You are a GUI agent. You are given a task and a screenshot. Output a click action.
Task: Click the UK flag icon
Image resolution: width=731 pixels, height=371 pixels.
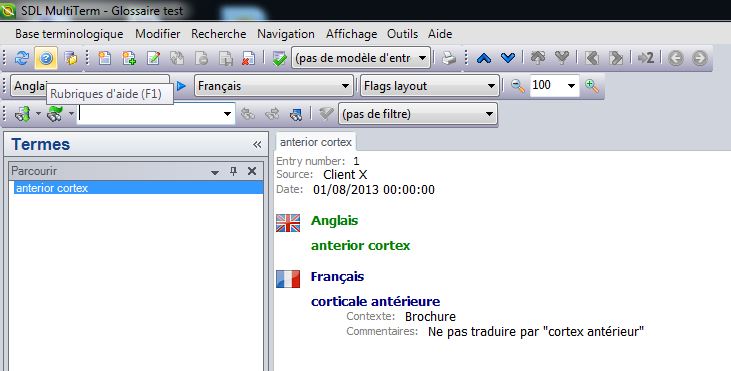pyautogui.click(x=288, y=223)
